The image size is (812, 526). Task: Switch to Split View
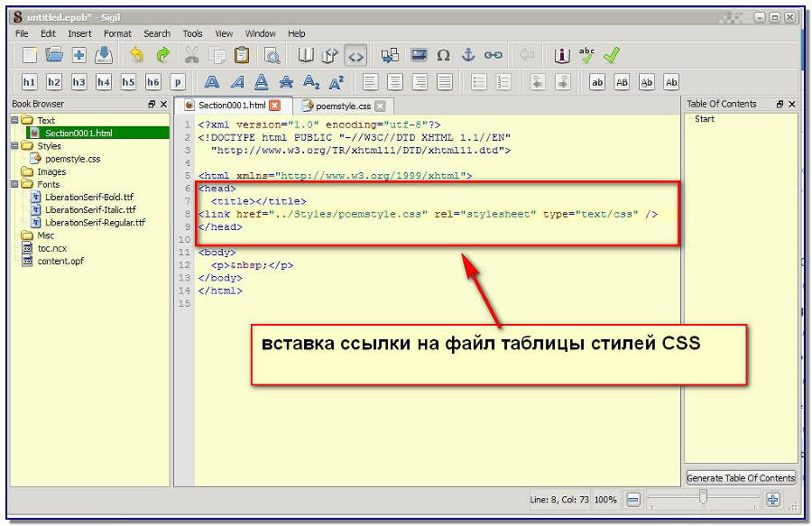[330, 55]
